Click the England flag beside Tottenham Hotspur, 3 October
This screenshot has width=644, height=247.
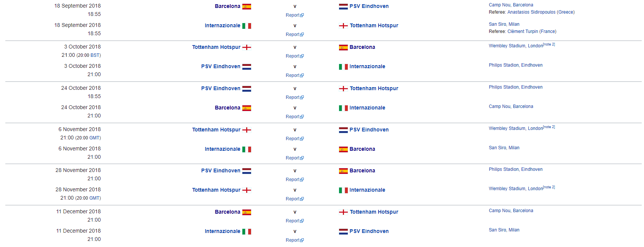tap(247, 47)
